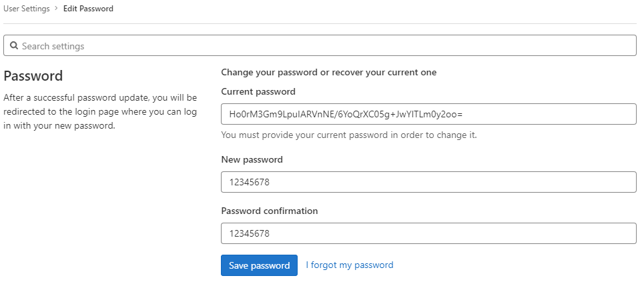Click the large 'Password' section heading
Image resolution: width=644 pixels, height=288 pixels.
pyautogui.click(x=33, y=76)
